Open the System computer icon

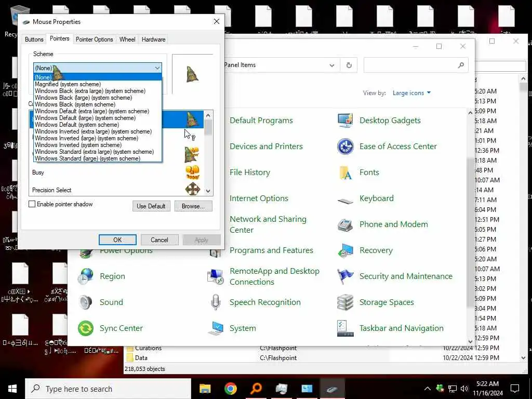pyautogui.click(x=216, y=328)
